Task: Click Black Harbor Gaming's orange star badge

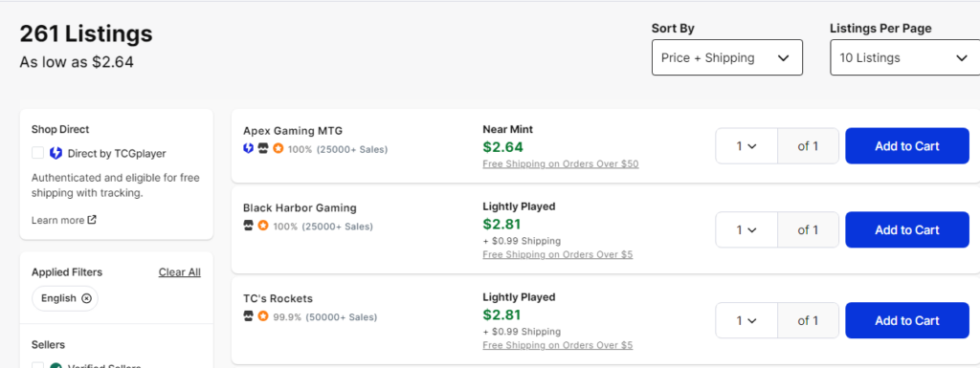Action: 263,226
